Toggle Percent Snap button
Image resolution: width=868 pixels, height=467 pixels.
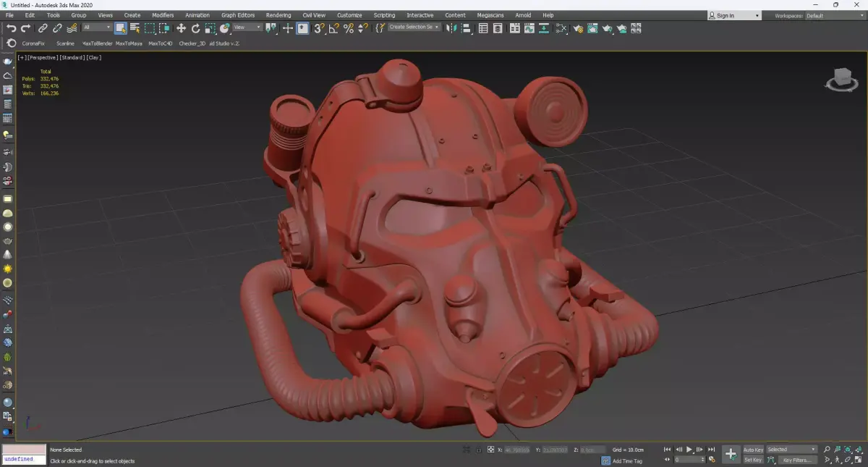tap(349, 28)
